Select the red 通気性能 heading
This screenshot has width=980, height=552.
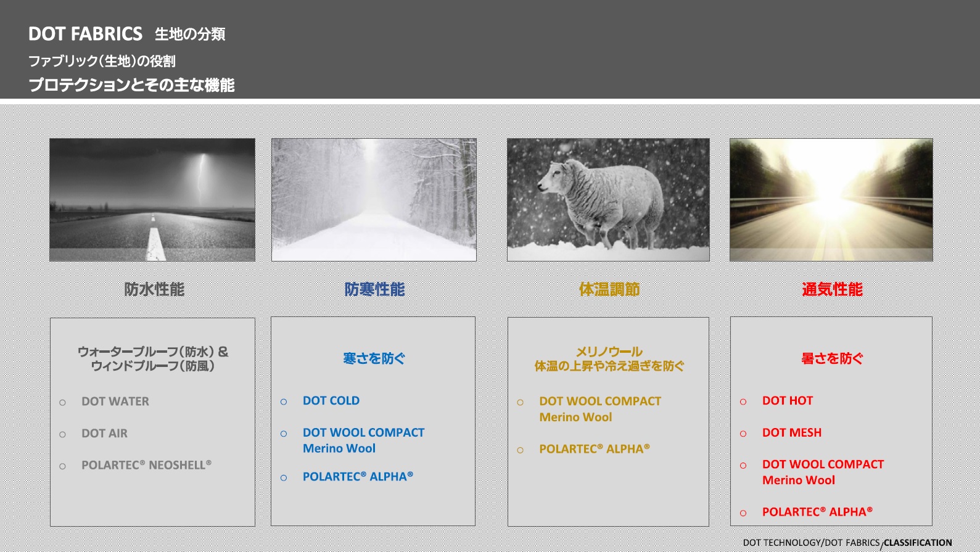[x=832, y=289]
